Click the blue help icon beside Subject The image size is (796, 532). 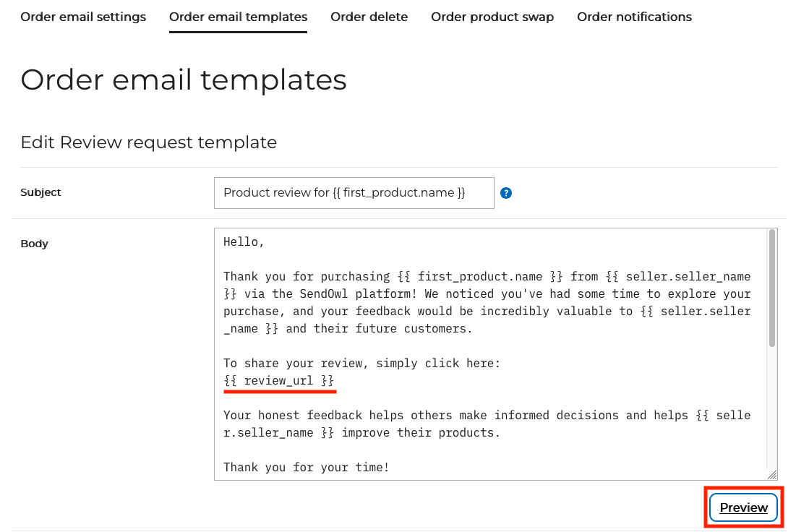pos(506,193)
